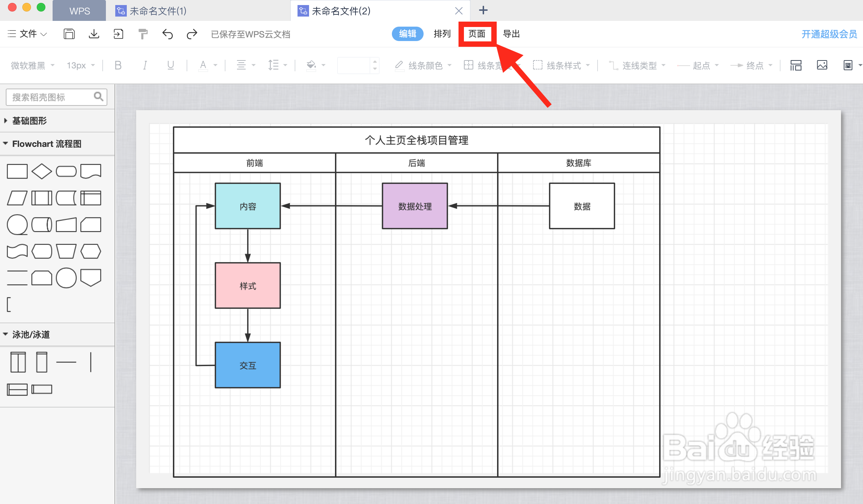The width and height of the screenshot is (863, 504).
Task: Click the save icon in toolbar
Action: coord(69,34)
